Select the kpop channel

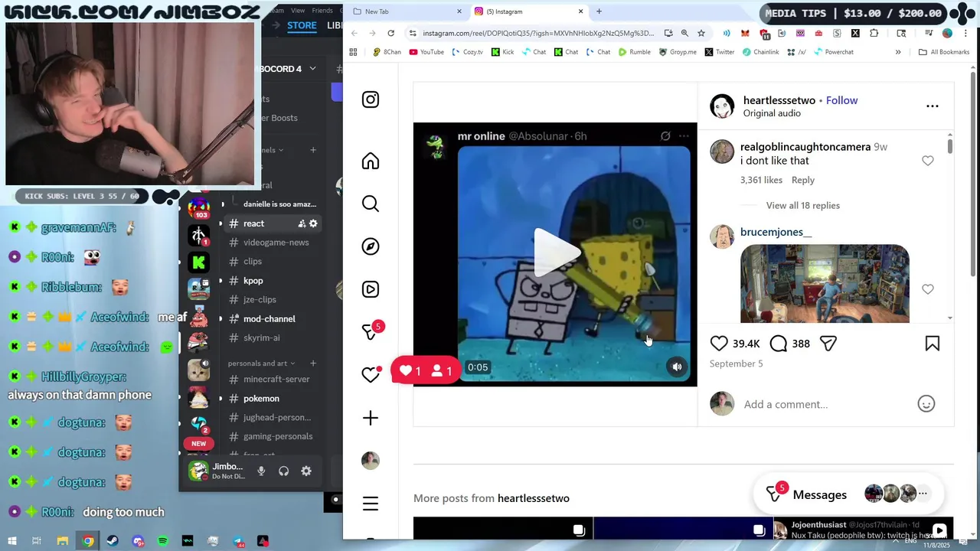tap(253, 281)
